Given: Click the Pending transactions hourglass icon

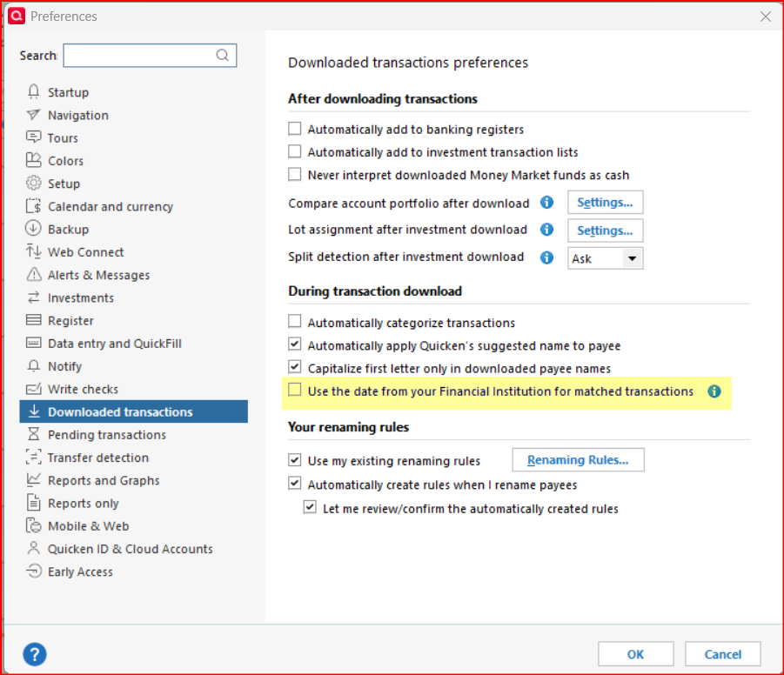Looking at the screenshot, I should 33,434.
